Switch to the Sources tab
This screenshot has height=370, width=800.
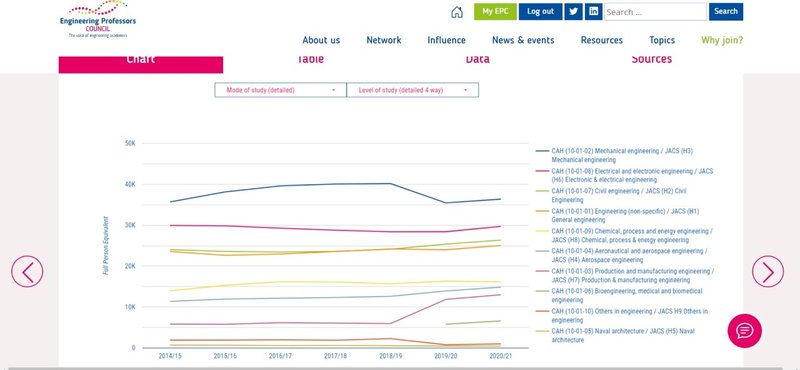[x=652, y=60]
